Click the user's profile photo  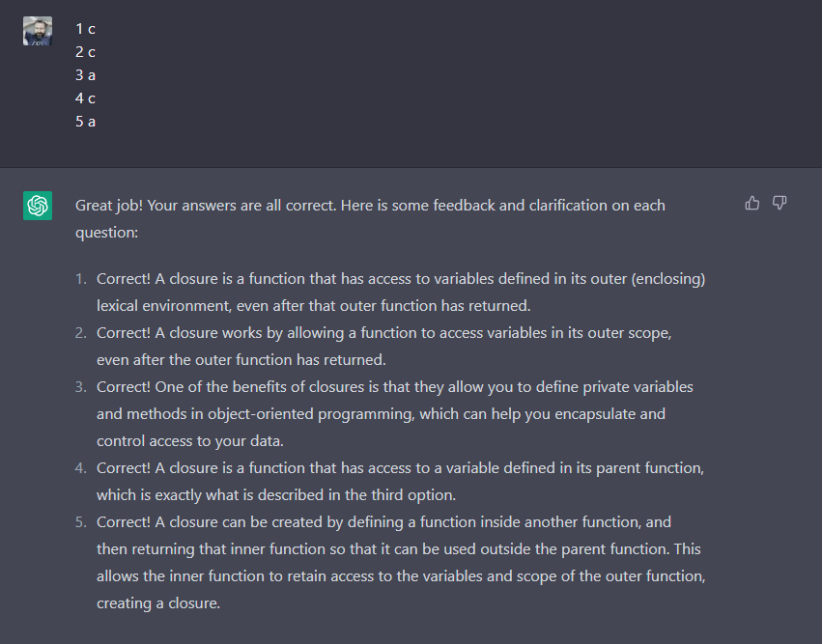point(38,31)
